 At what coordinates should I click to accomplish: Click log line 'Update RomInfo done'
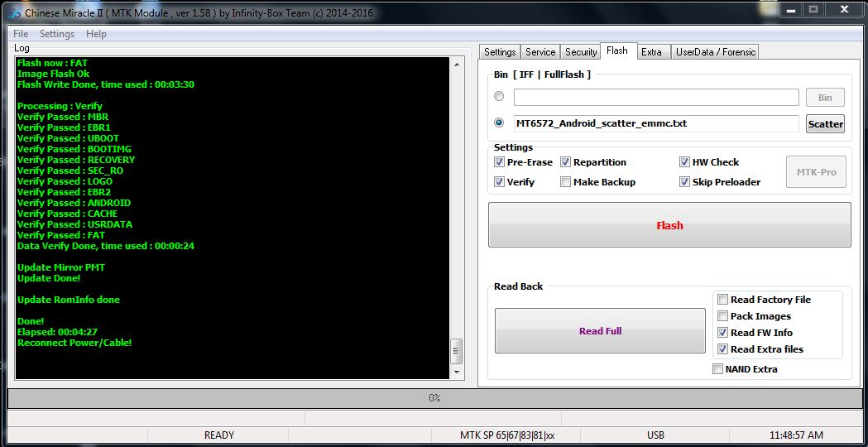click(68, 300)
